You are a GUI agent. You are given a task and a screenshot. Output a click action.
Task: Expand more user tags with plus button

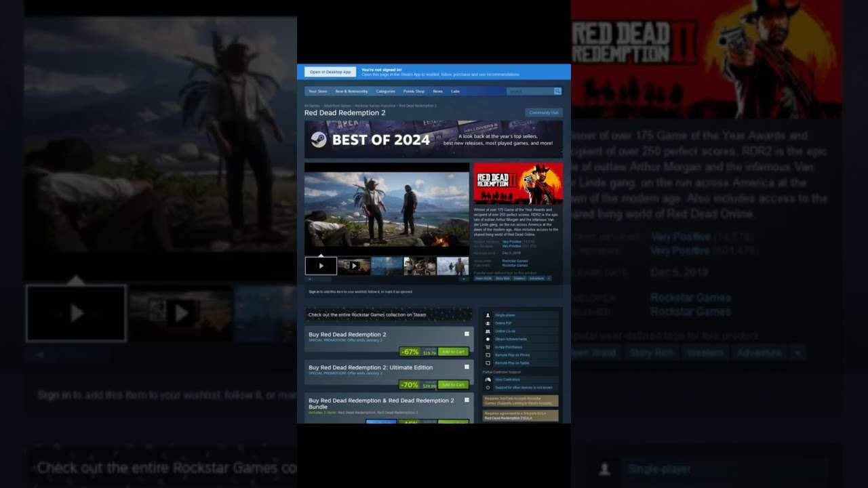(549, 279)
